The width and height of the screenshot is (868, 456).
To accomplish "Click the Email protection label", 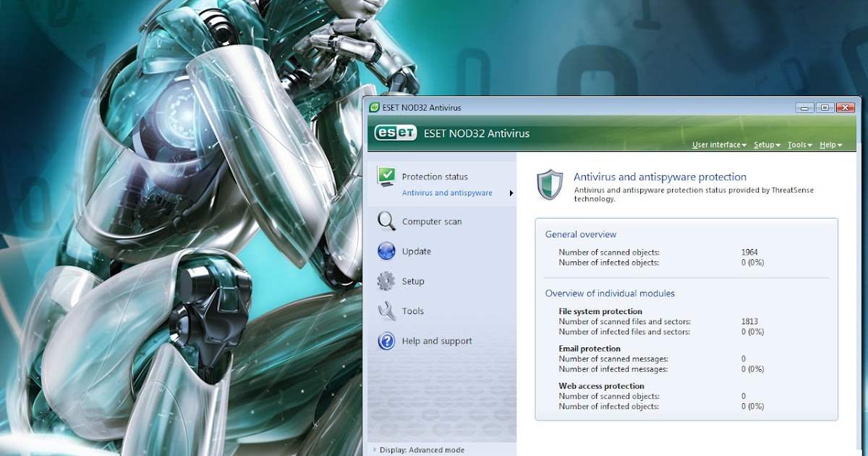I will (590, 349).
